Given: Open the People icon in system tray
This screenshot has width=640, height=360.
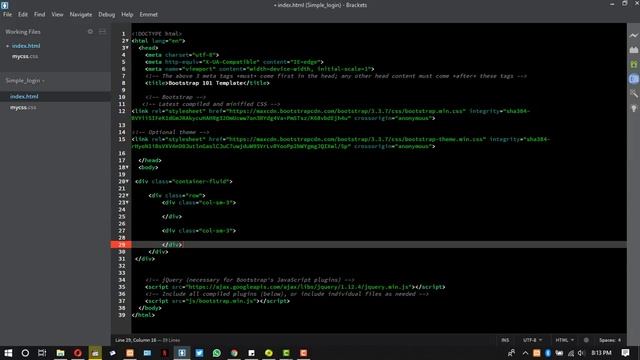Looking at the screenshot, I should [511, 353].
